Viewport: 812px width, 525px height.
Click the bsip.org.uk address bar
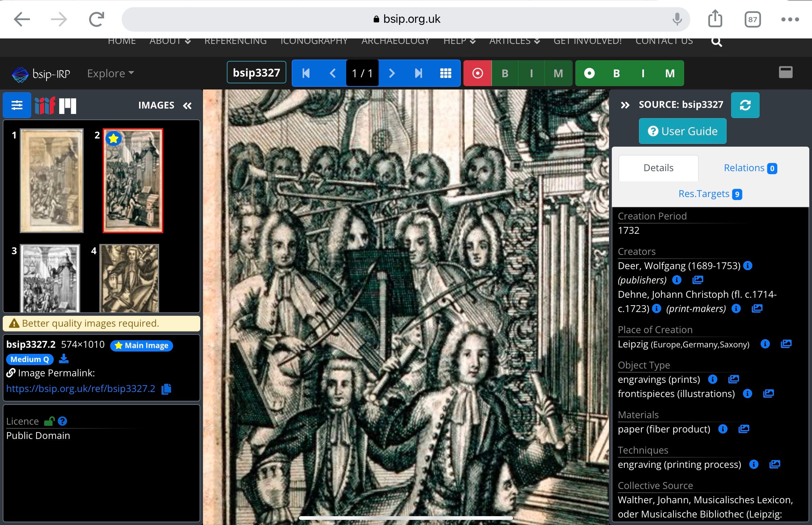tap(406, 19)
